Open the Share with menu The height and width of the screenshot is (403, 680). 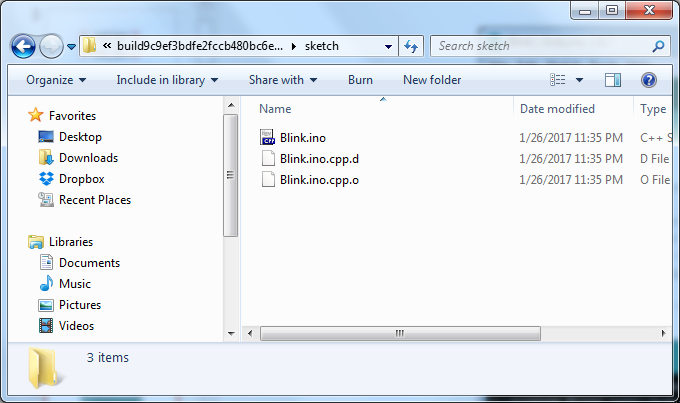[283, 80]
